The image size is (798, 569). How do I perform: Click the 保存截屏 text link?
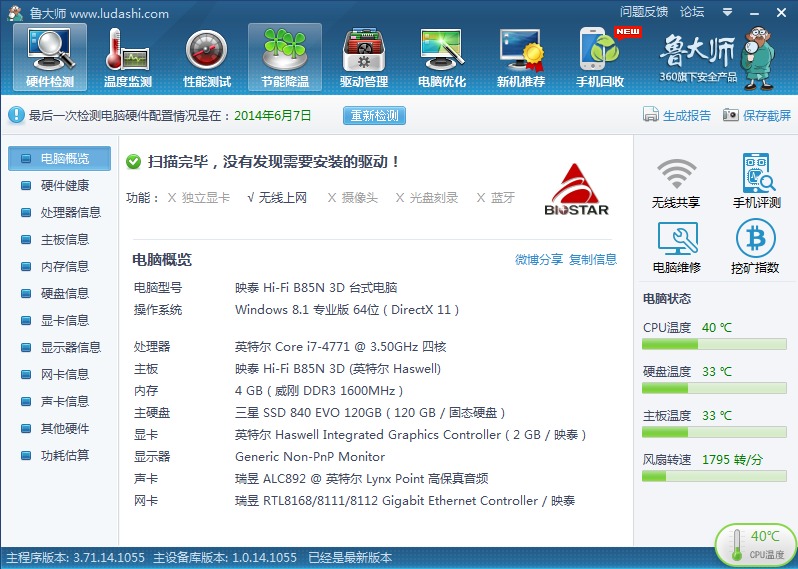click(x=767, y=116)
